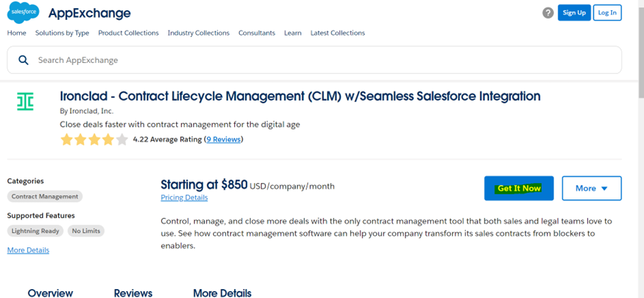644x298 pixels.
Task: Click the Log In button
Action: click(607, 13)
